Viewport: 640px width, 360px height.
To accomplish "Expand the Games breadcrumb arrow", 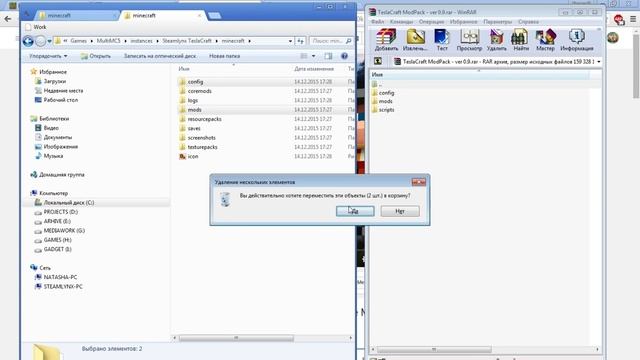I will (91, 41).
